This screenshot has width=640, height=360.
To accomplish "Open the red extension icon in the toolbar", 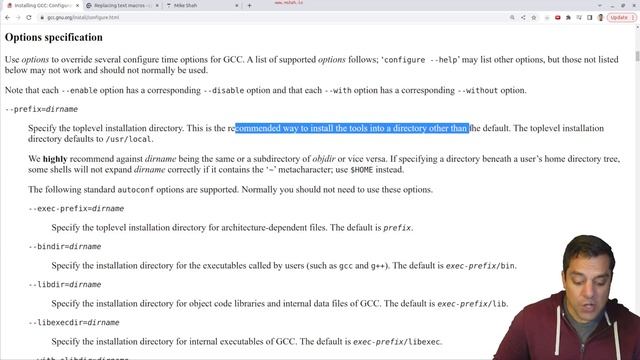I will click(558, 18).
